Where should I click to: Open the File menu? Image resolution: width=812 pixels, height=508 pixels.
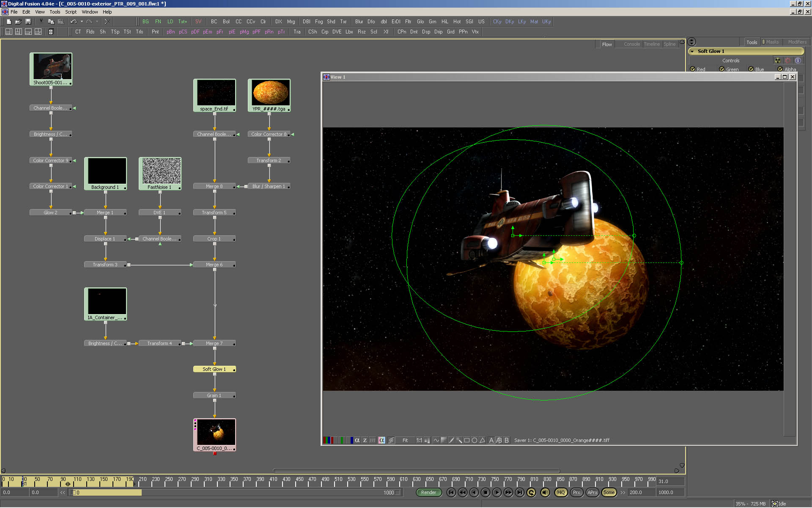point(14,12)
